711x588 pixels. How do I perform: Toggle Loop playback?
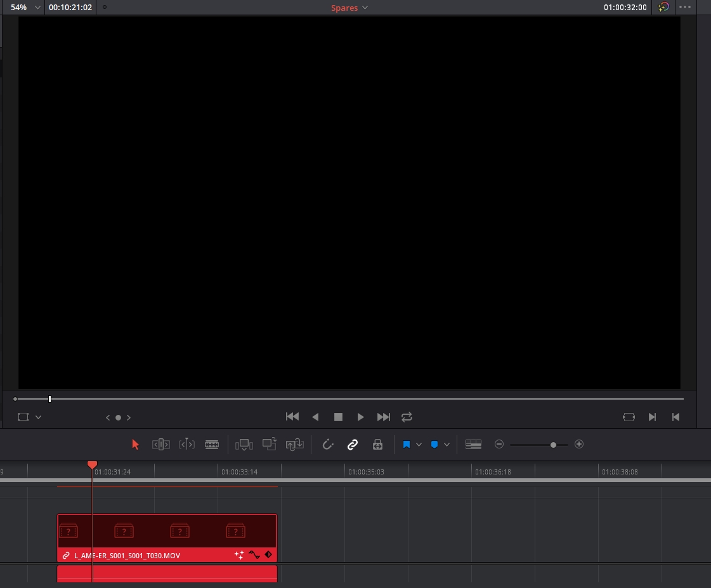[407, 417]
